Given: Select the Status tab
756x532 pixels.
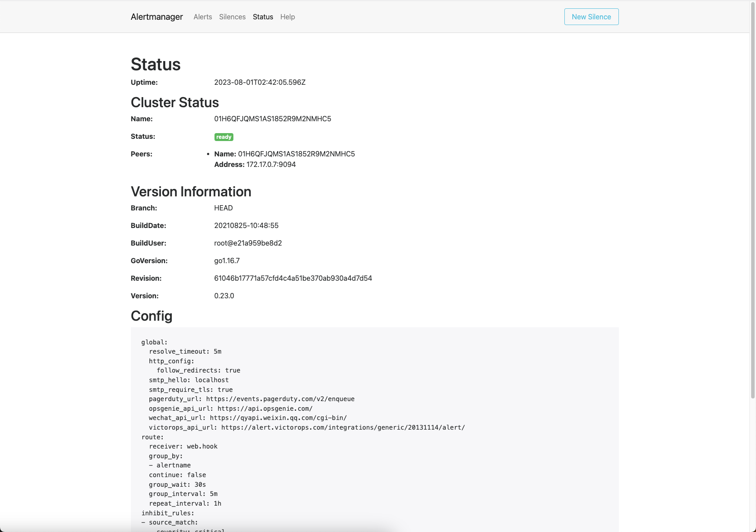Looking at the screenshot, I should click(263, 17).
